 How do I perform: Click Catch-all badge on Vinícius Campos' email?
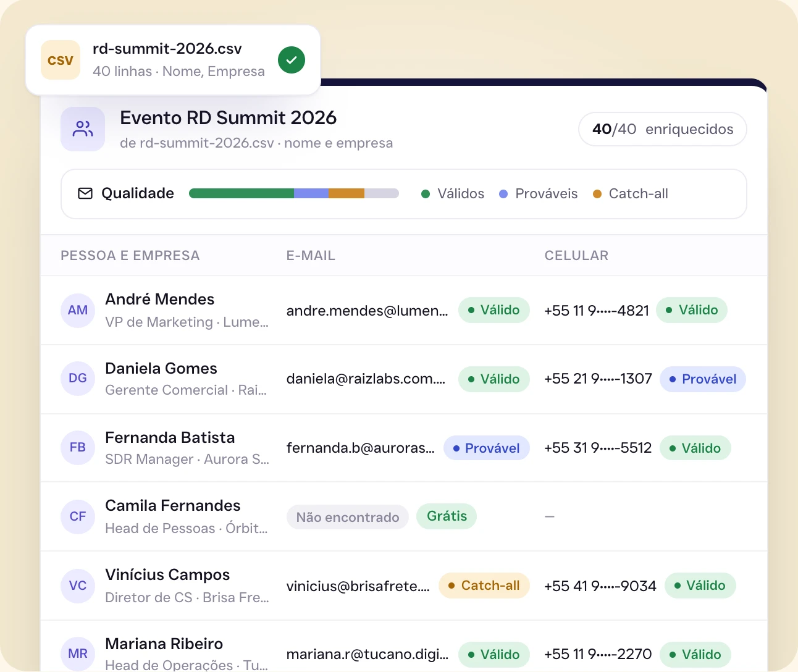(484, 586)
